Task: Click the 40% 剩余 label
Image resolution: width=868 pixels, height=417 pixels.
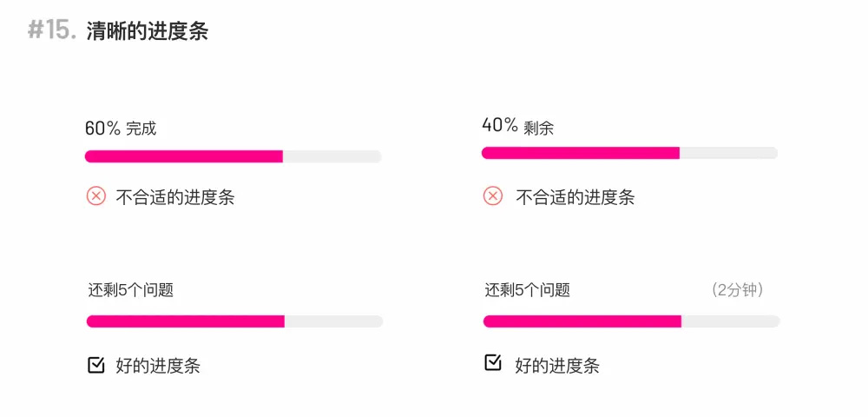Action: click(517, 126)
